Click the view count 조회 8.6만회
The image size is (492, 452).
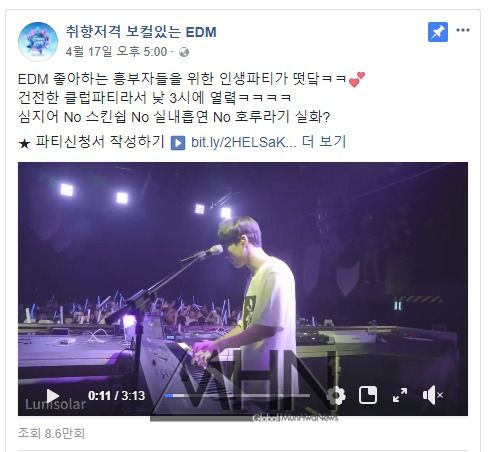(x=51, y=433)
